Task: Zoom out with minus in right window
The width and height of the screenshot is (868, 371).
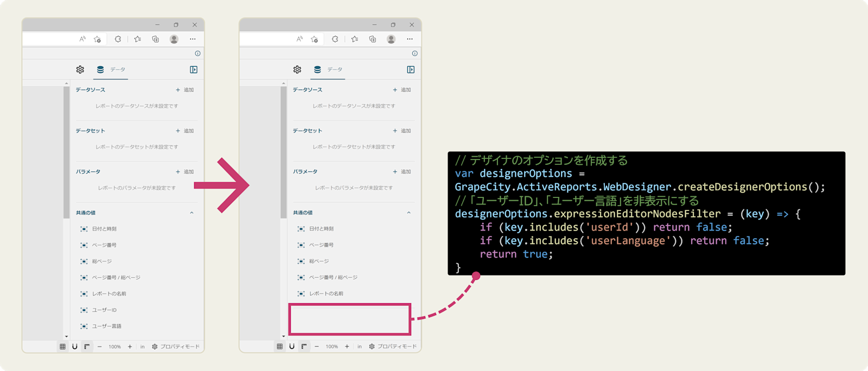Action: click(316, 347)
